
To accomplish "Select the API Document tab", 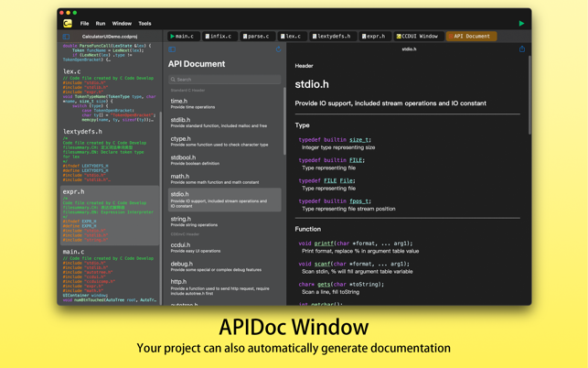I will pyautogui.click(x=471, y=36).
